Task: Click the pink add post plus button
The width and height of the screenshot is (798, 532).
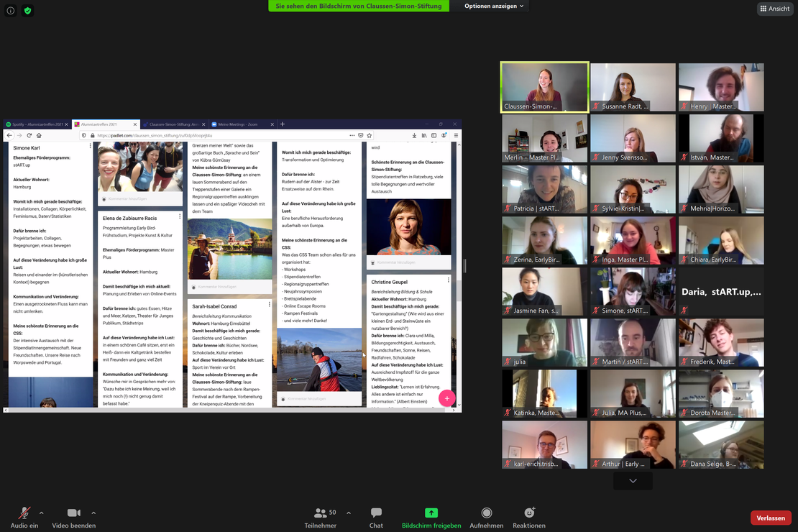Action: coord(447,399)
